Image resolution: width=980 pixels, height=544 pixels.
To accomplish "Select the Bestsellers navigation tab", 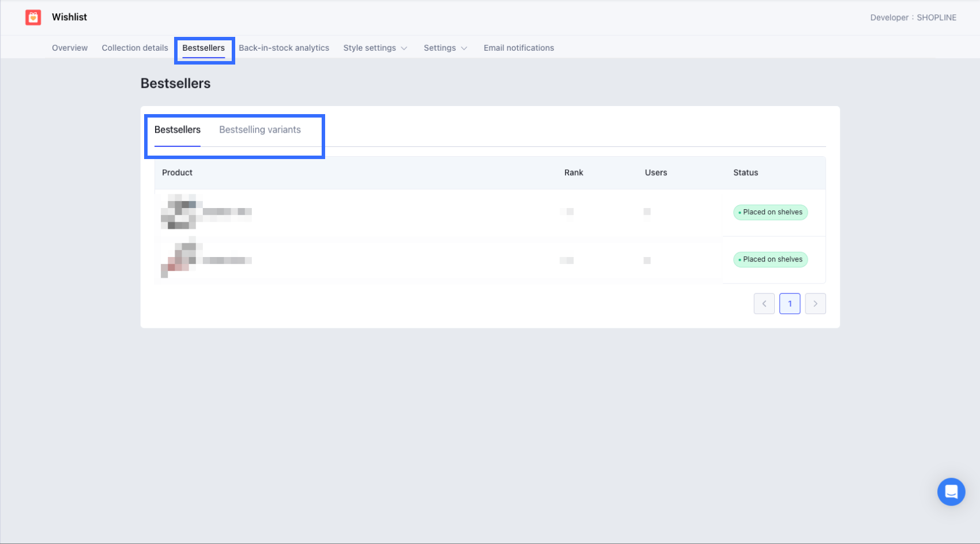I will [203, 48].
